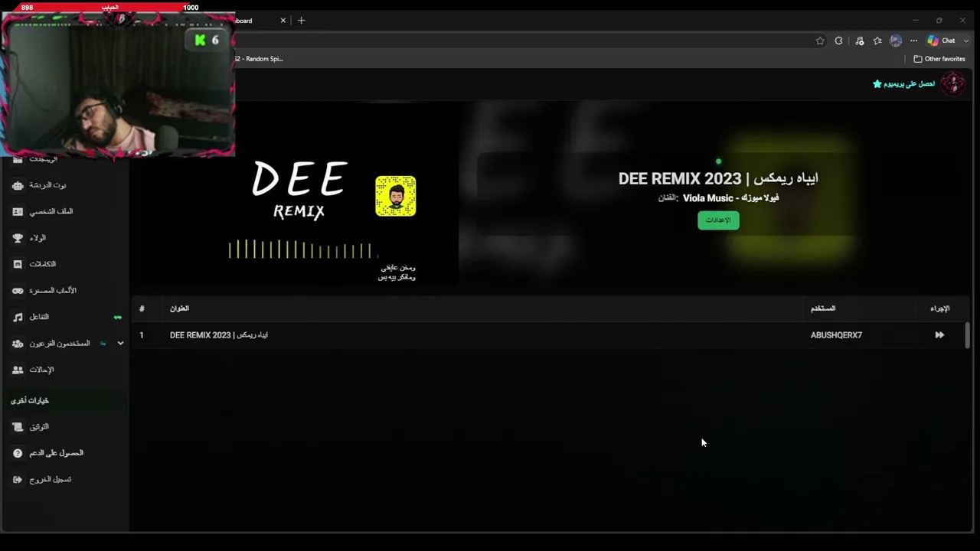This screenshot has height=551, width=980.
Task: Click the Snapchat code thumbnail on cover
Action: [x=396, y=196]
